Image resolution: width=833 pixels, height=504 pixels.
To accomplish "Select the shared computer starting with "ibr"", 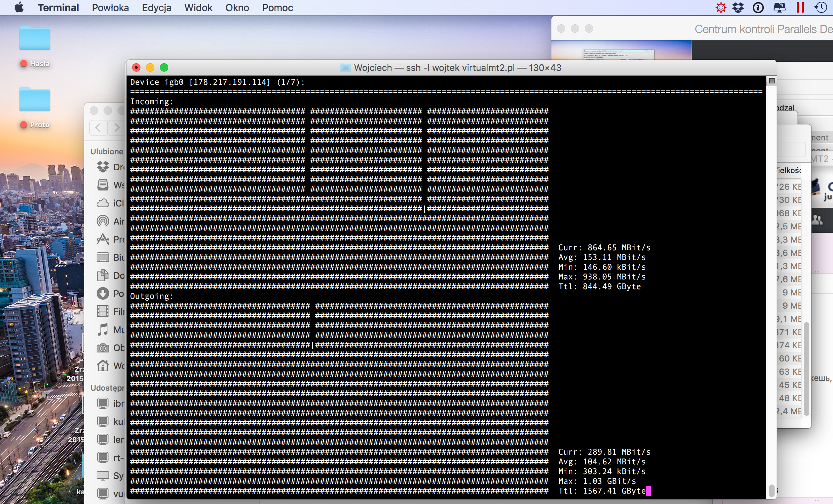I will coord(111,403).
